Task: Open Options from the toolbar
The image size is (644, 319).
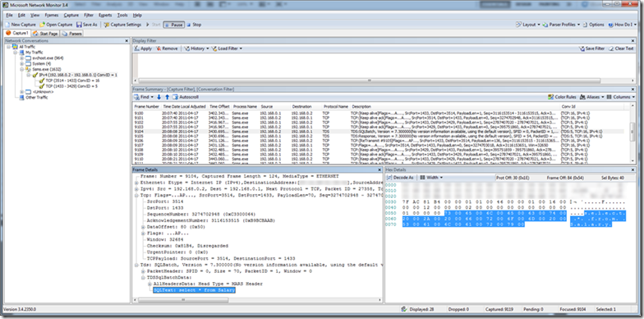Action: (593, 25)
